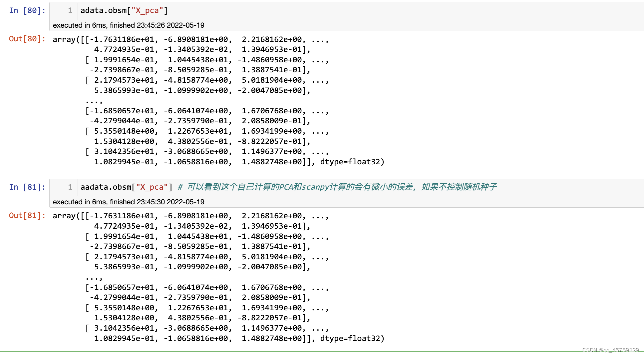Click the "X_pca" string in cell 80
The width and height of the screenshot is (644, 356).
(x=148, y=10)
